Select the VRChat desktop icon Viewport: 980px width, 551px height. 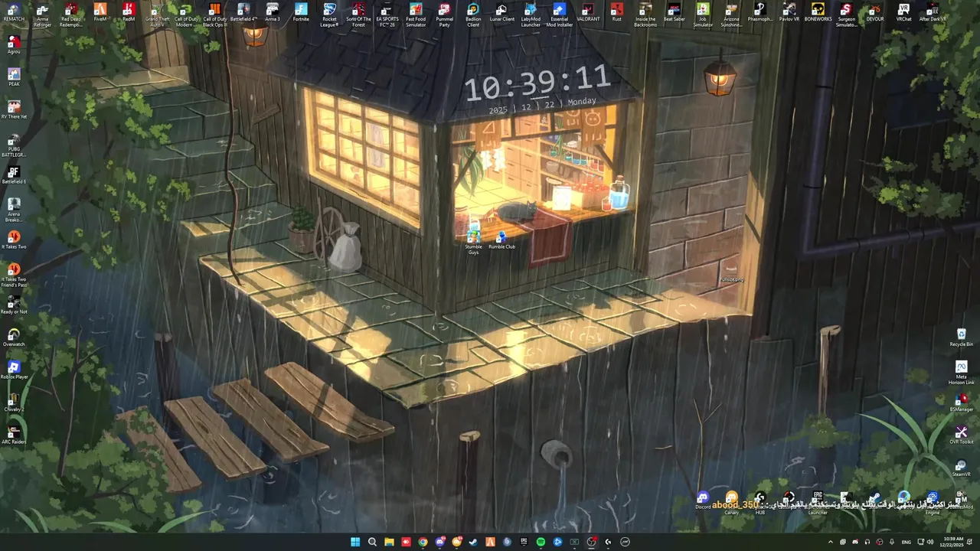click(904, 13)
